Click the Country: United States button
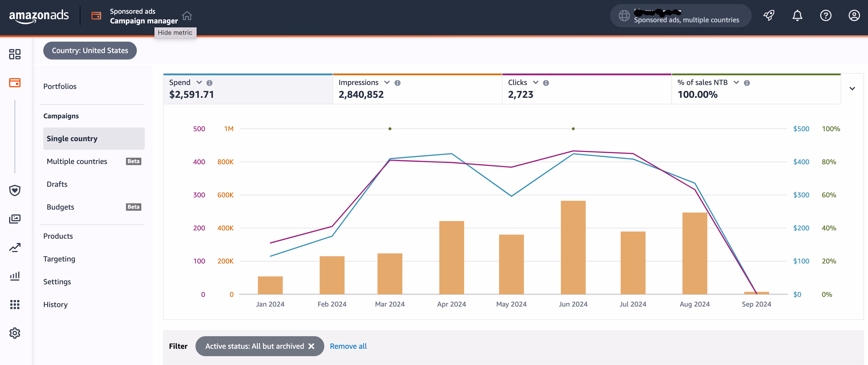Image resolution: width=868 pixels, height=365 pixels. pyautogui.click(x=90, y=50)
